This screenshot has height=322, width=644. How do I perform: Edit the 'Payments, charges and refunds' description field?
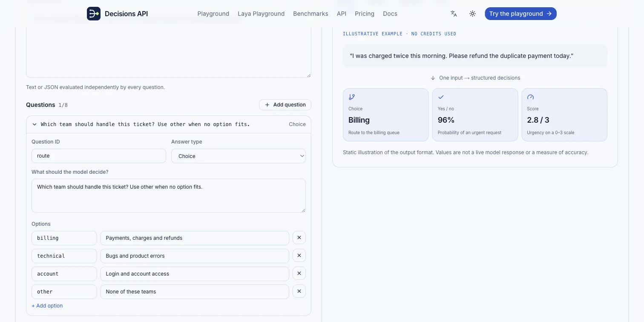coord(195,238)
